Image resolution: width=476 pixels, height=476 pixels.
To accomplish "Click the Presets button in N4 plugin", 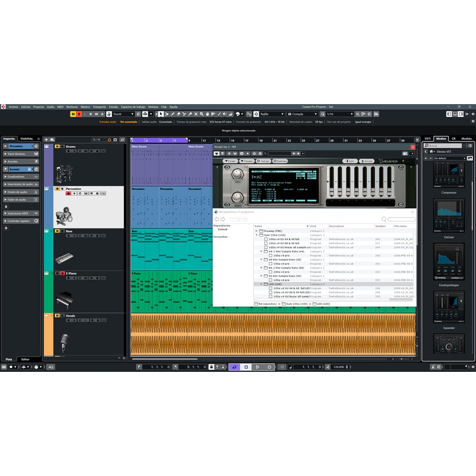I will pyautogui.click(x=247, y=161).
